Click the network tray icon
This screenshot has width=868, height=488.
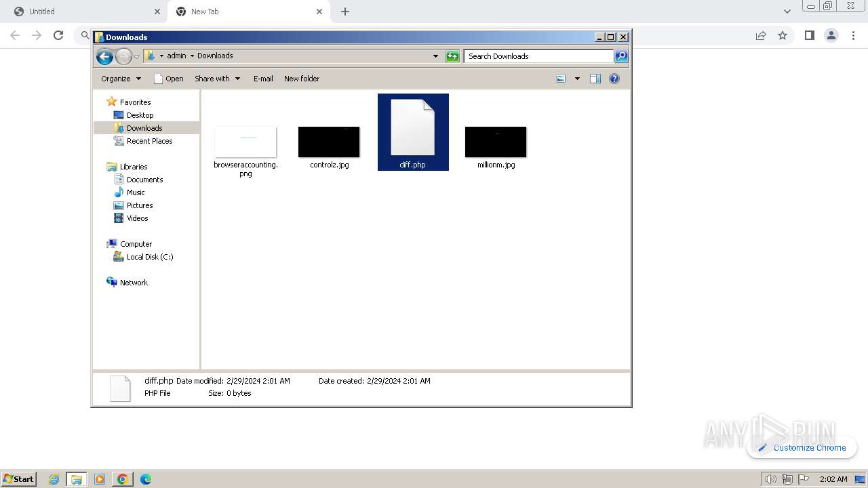click(787, 479)
